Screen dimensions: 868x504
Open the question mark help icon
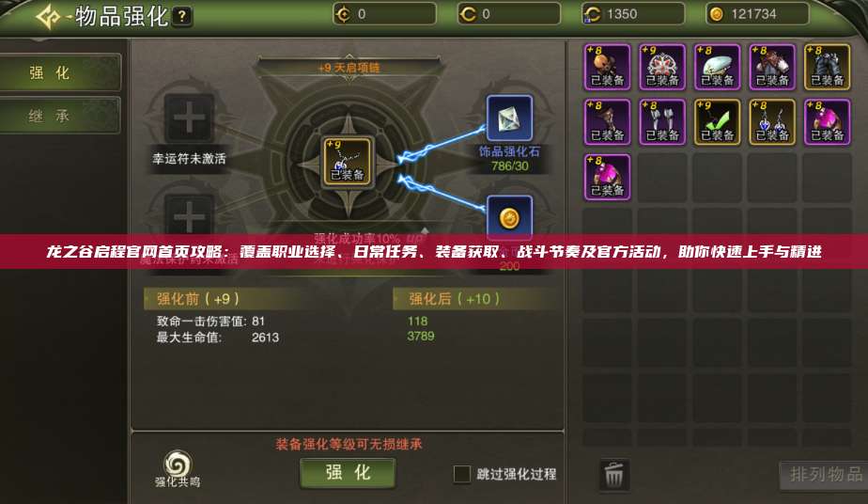[x=182, y=16]
